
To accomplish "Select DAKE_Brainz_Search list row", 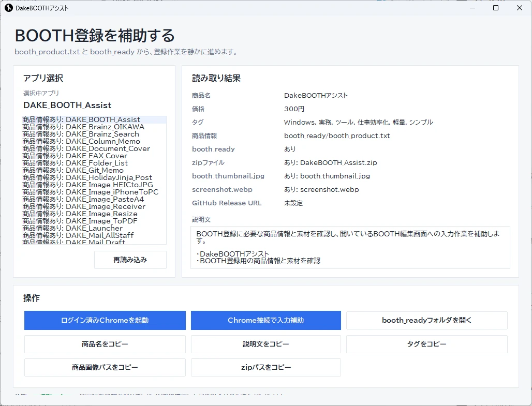I will (x=94, y=134).
